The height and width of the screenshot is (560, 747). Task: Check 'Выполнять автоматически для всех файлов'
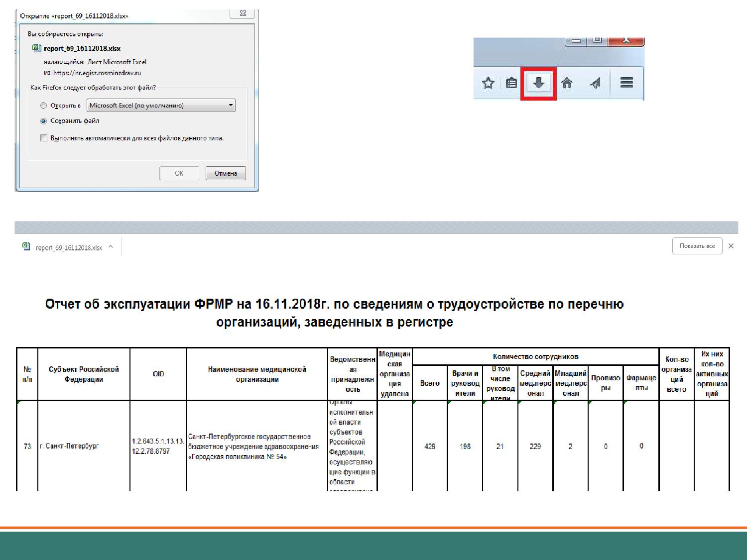tap(44, 138)
